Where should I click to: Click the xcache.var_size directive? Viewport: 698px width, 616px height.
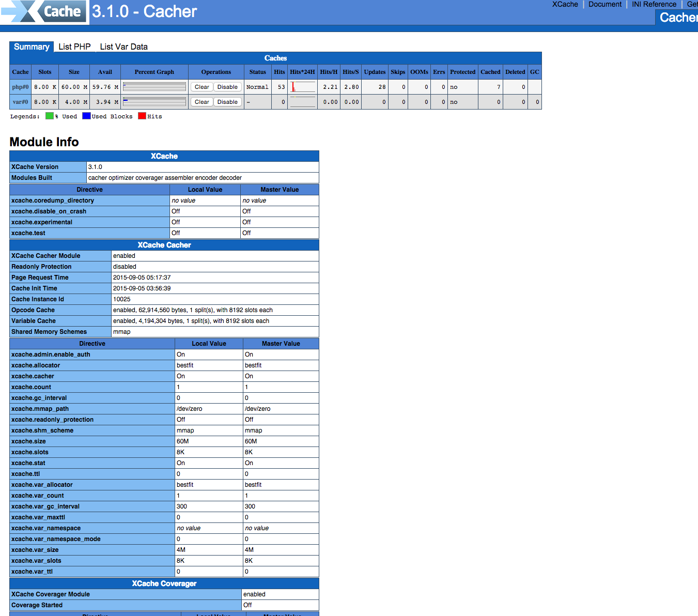pos(35,550)
